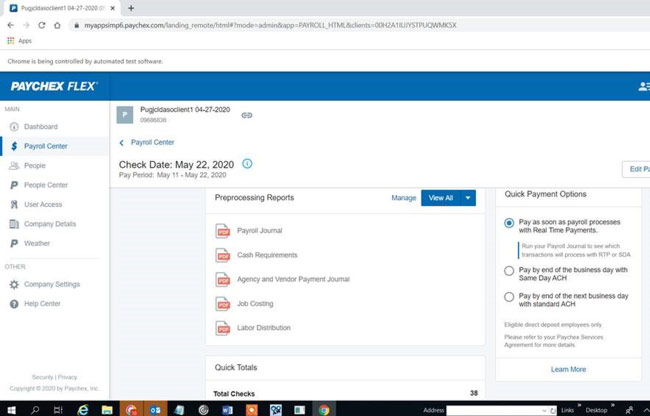Open the Windows Start menu
The height and width of the screenshot is (416, 650).
click(11, 410)
